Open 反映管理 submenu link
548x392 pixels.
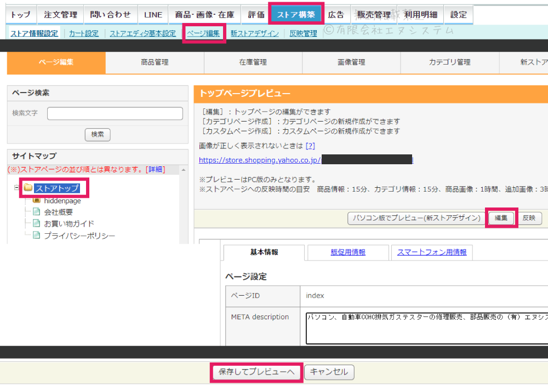pyautogui.click(x=304, y=33)
